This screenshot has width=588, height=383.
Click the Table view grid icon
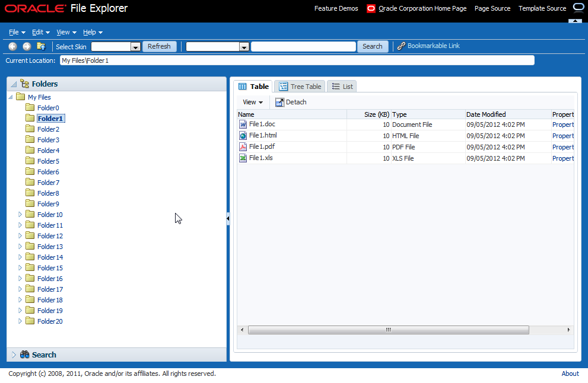tap(243, 87)
